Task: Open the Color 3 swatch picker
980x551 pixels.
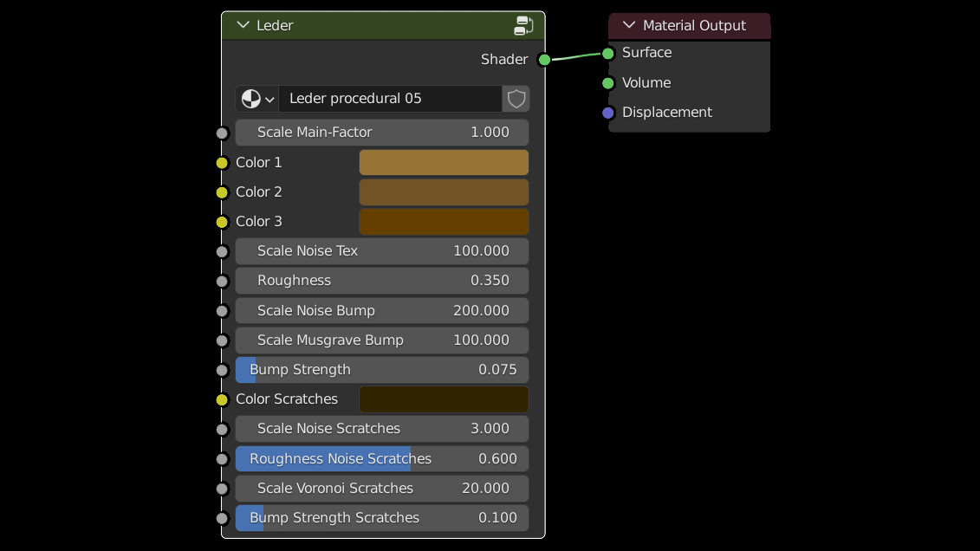Action: pos(444,222)
